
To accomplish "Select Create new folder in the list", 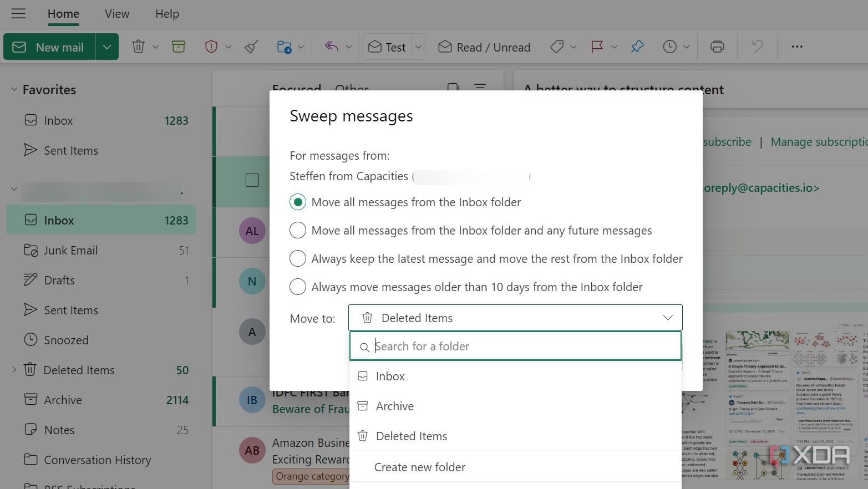I will [420, 467].
